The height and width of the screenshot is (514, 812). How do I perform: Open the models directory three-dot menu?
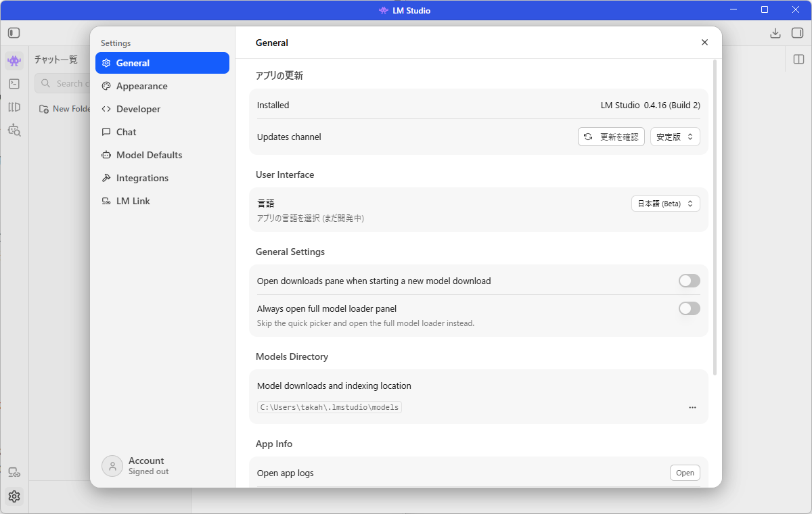pyautogui.click(x=692, y=407)
